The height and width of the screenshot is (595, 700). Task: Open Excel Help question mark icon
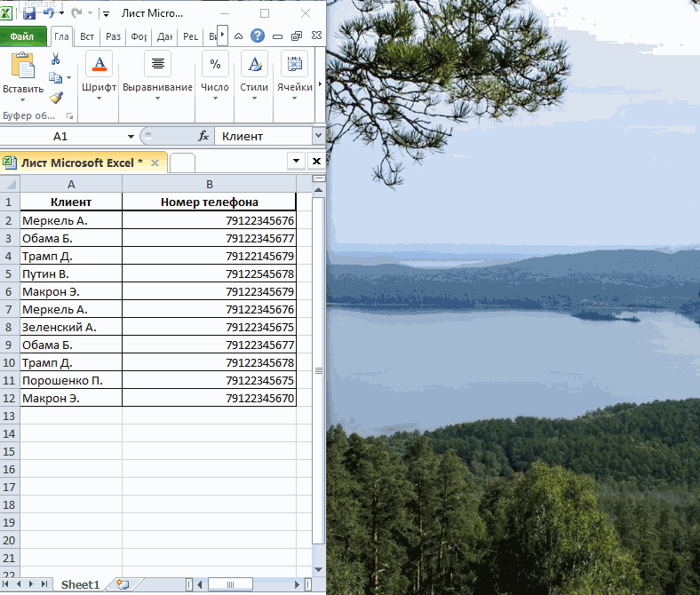click(x=258, y=36)
